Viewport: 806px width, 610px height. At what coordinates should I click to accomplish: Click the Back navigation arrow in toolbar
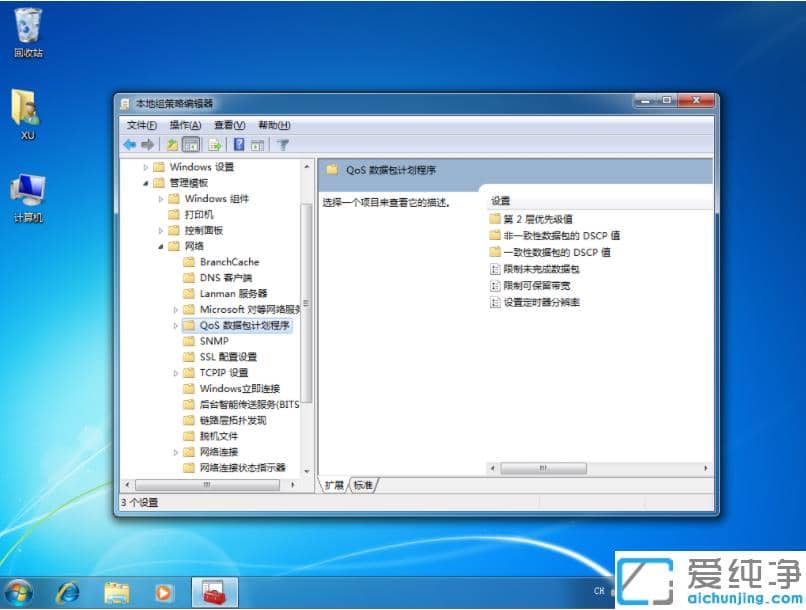pos(131,144)
